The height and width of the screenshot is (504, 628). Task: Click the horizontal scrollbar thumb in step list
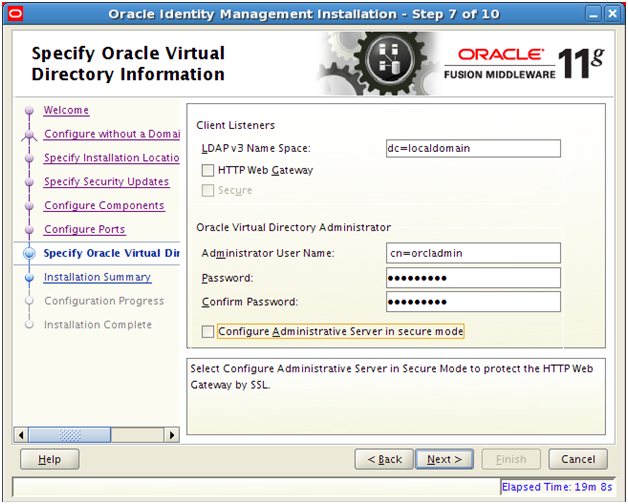tap(70, 435)
